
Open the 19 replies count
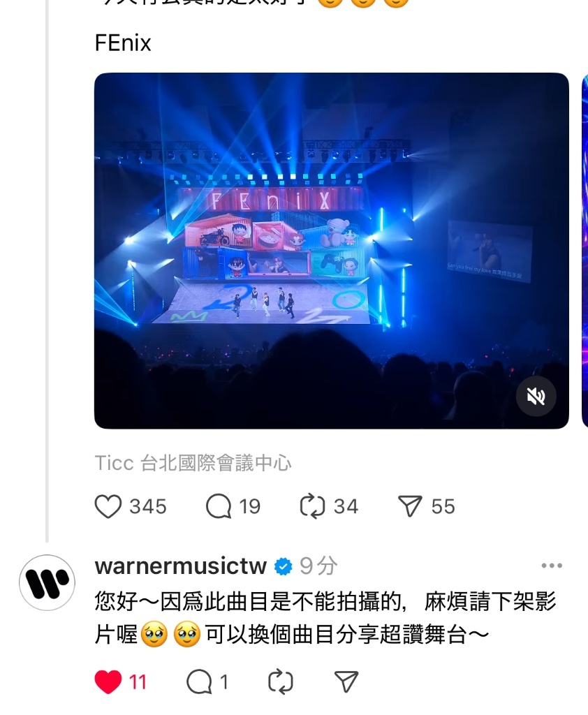tap(249, 507)
